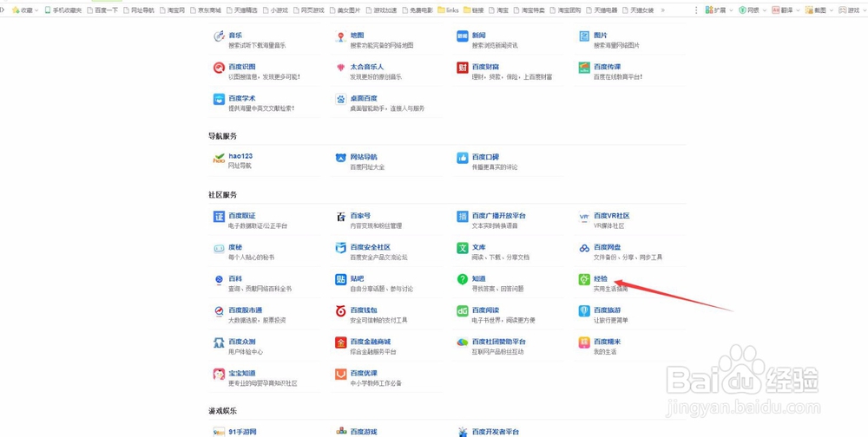This screenshot has height=437, width=868.
Task: Open the 链接 bookmark folder
Action: coord(474,10)
